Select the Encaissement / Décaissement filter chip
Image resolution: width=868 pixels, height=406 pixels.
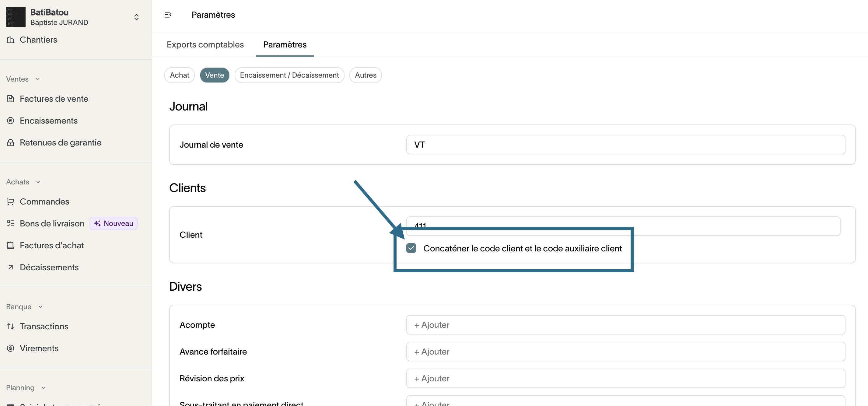(289, 75)
